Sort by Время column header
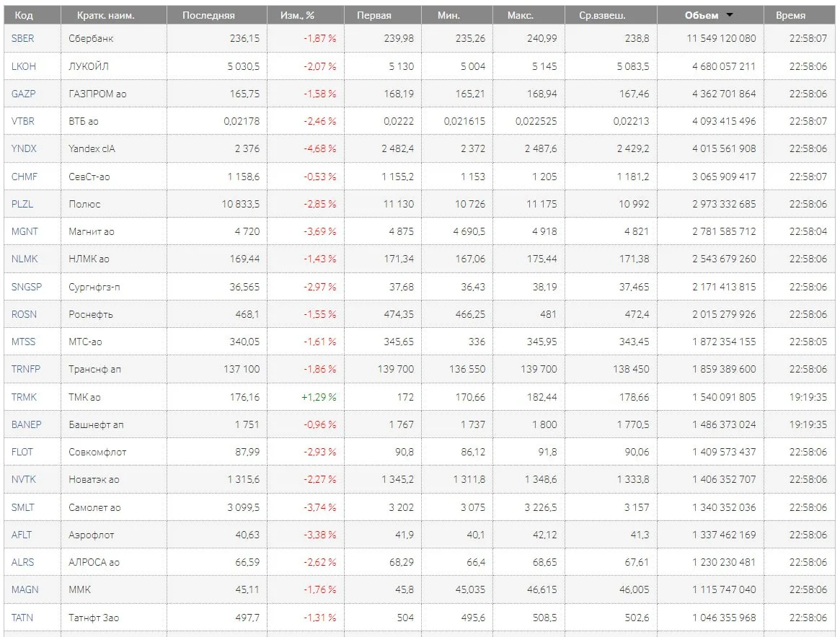 [x=790, y=15]
